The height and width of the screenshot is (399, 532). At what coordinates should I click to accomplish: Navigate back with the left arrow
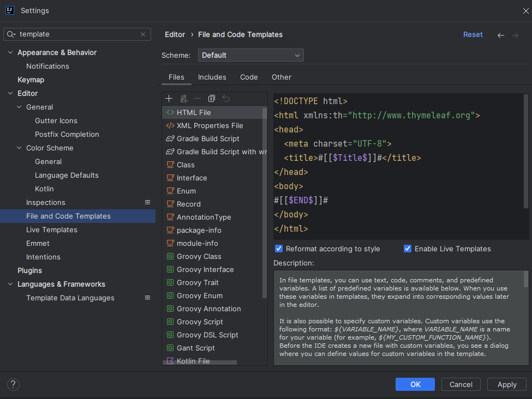point(500,35)
